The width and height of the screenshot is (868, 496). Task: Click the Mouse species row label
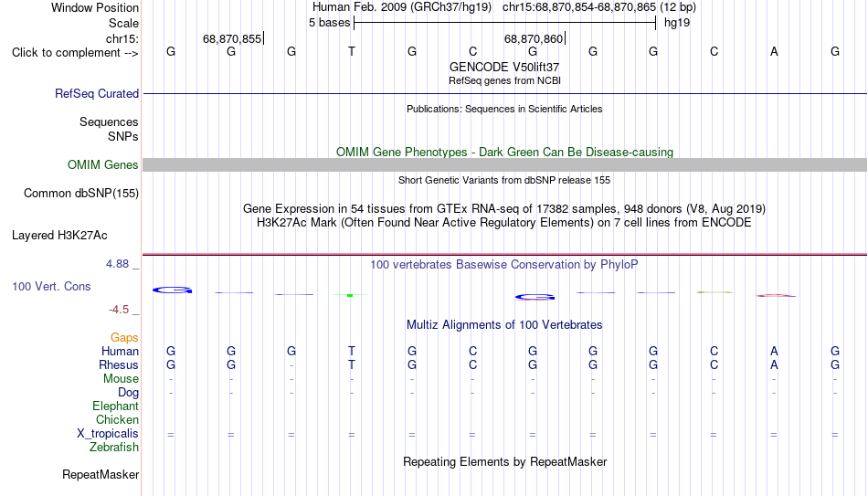click(x=121, y=379)
